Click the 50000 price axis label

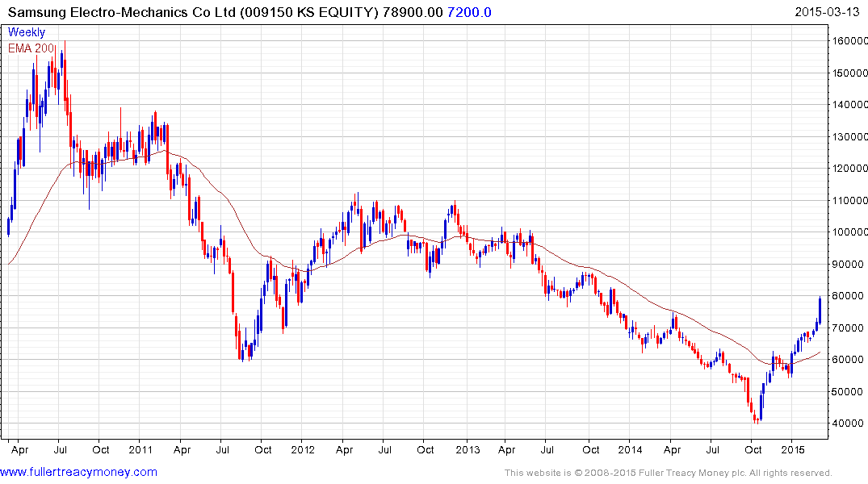click(x=848, y=391)
